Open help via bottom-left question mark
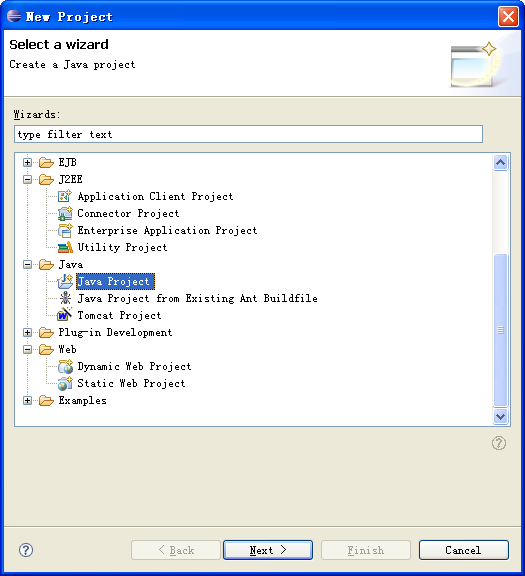525x576 pixels. [x=26, y=550]
